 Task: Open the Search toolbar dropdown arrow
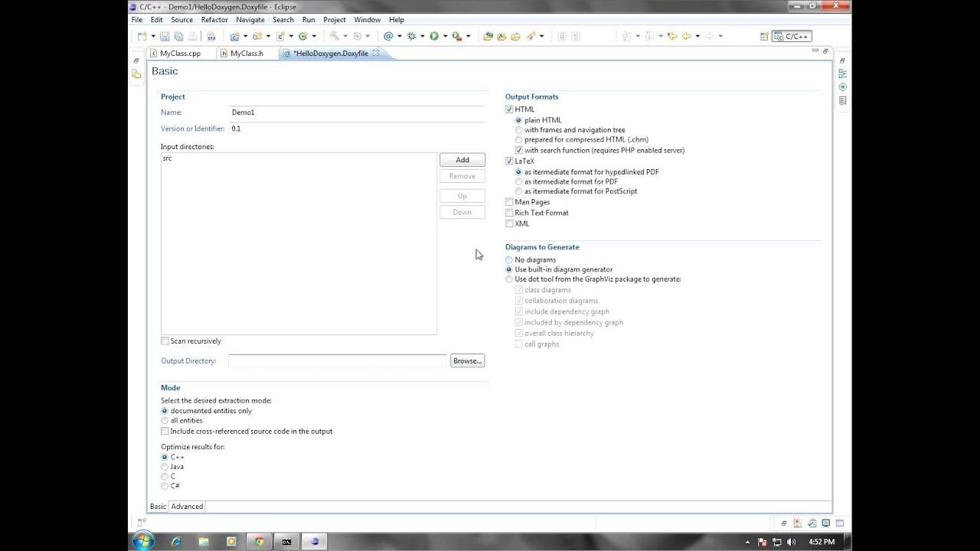point(541,36)
